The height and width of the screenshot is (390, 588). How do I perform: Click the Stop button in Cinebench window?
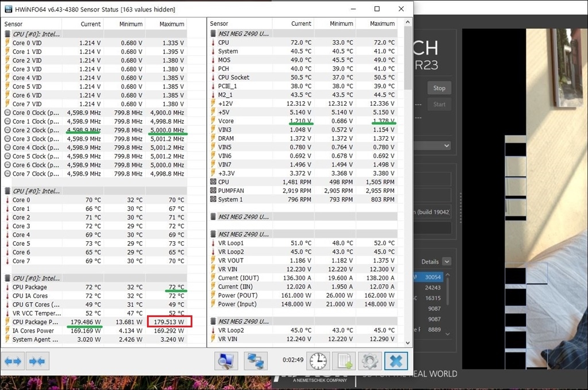(x=439, y=88)
